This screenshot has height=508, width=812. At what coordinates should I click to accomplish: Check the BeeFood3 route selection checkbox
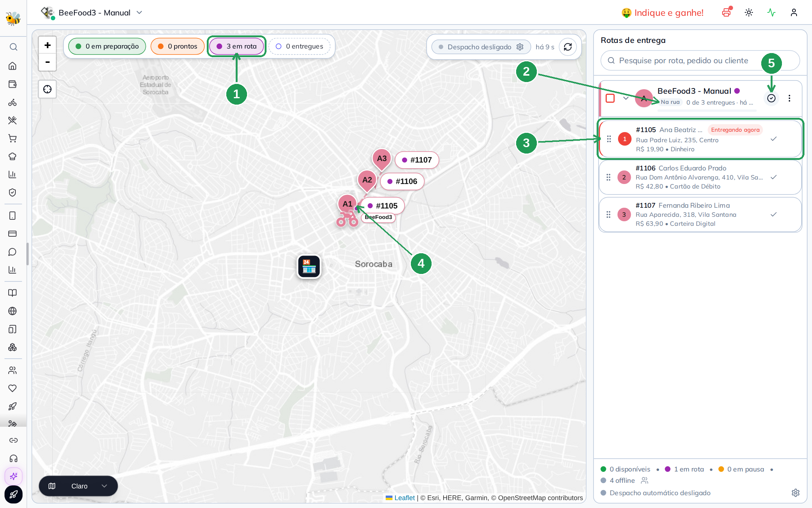tap(610, 98)
